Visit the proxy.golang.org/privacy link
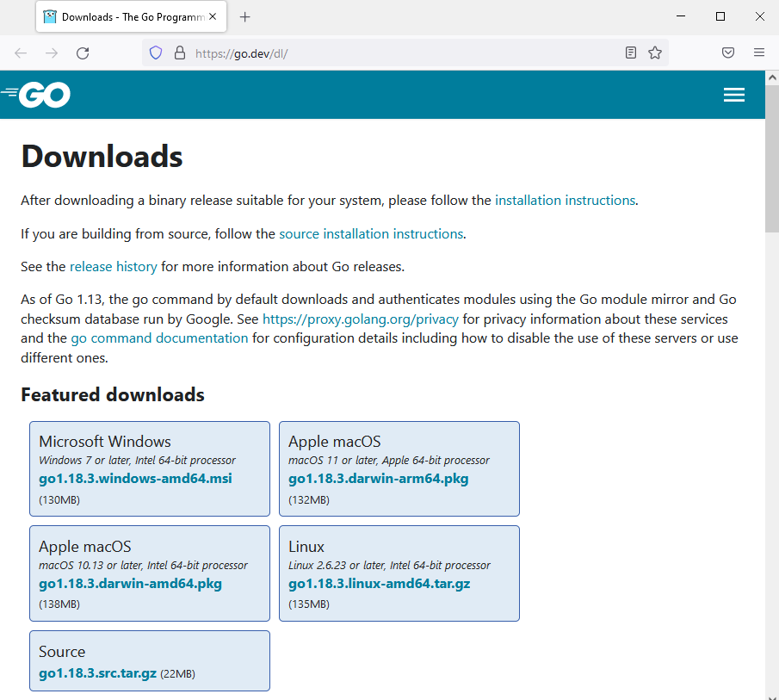 click(x=360, y=319)
